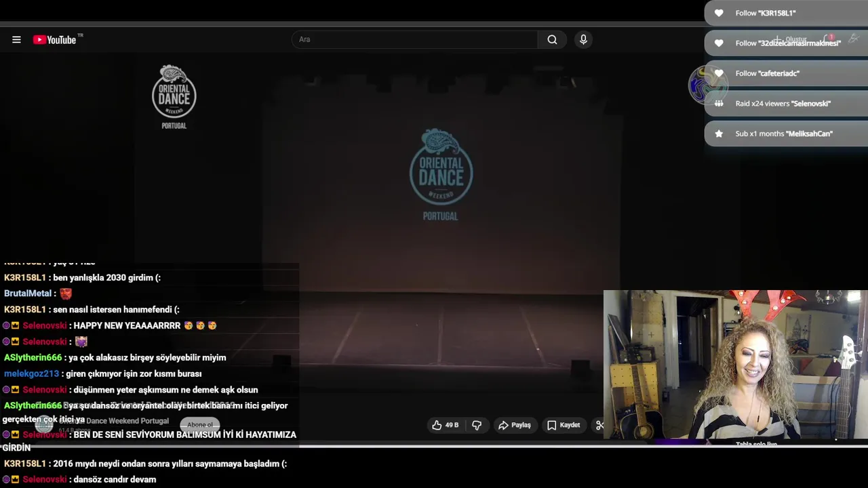Click the Sub x1 months "MeliksahCan" text
This screenshot has height=488, width=868.
pyautogui.click(x=784, y=134)
